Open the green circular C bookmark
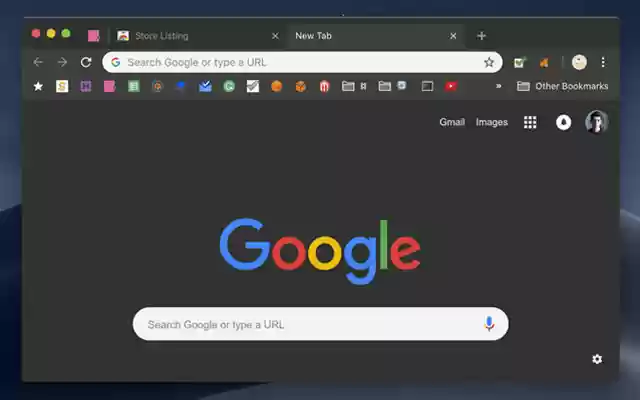Image resolution: width=640 pixels, height=400 pixels. point(229,86)
